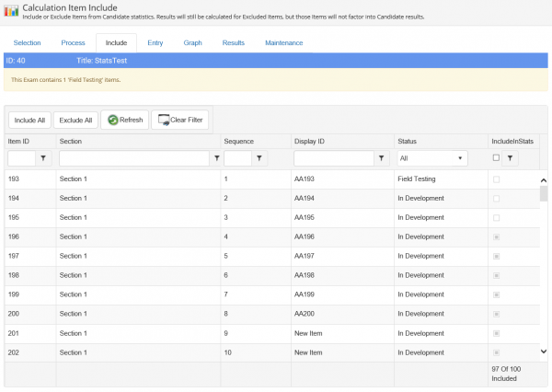
Task: Click the Include All button
Action: [x=29, y=121]
